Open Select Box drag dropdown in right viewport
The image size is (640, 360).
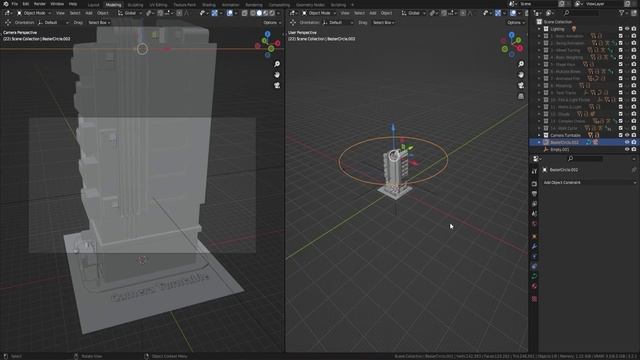coord(383,22)
